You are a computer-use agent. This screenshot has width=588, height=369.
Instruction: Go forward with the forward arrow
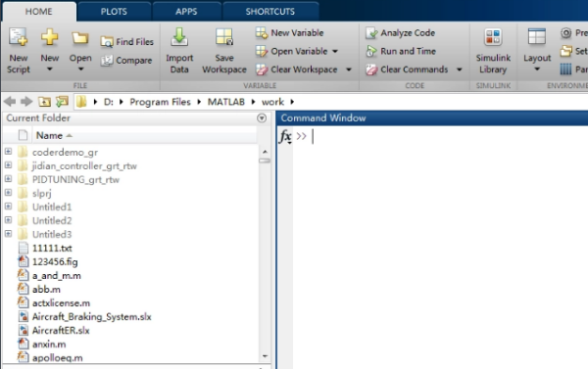coord(26,102)
